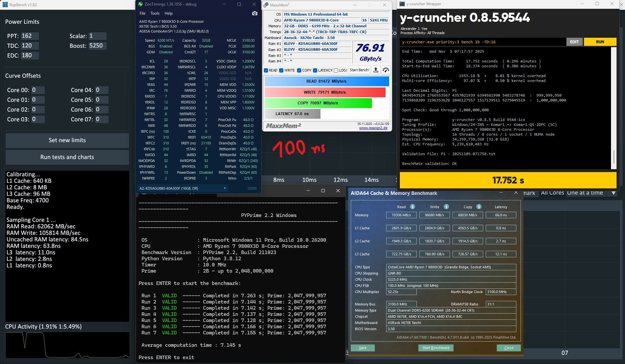
Task: Click info icon next to Copy column
Action: [479, 207]
